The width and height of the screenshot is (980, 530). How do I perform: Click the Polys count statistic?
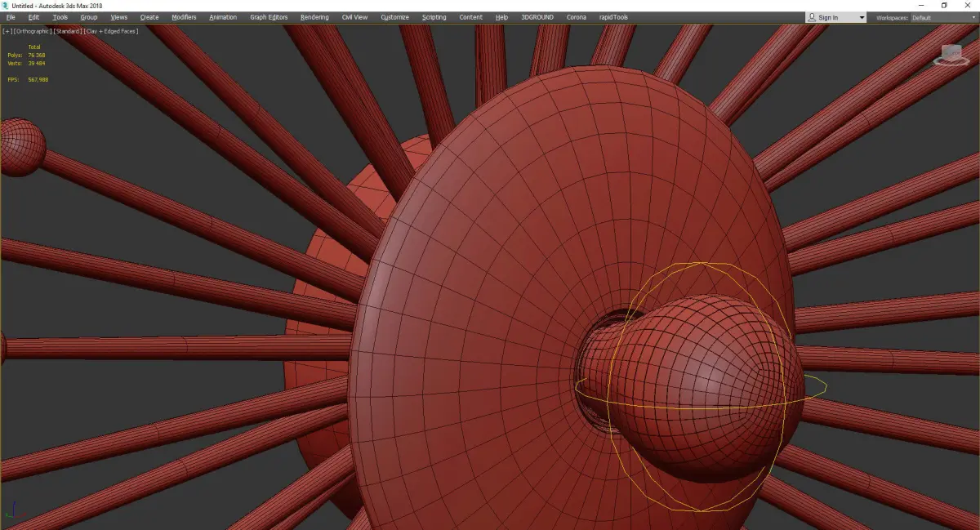tap(27, 56)
